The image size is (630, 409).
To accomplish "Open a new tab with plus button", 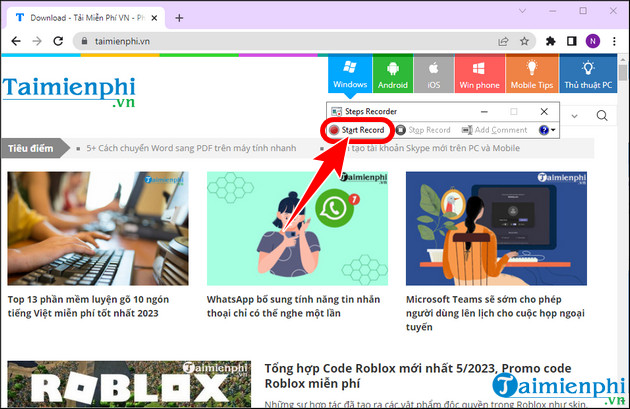I will 179,18.
